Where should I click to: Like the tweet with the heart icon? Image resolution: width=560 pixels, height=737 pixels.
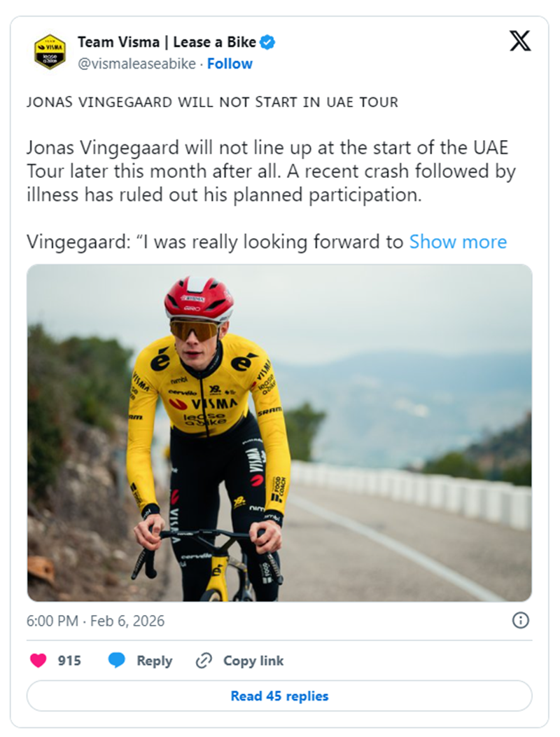(x=38, y=661)
